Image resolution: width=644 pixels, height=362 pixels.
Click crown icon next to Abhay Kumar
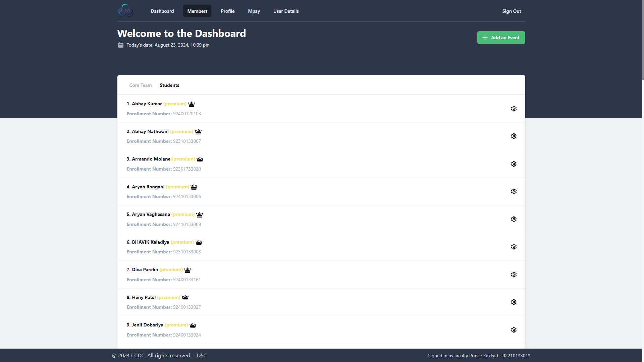coord(192,104)
